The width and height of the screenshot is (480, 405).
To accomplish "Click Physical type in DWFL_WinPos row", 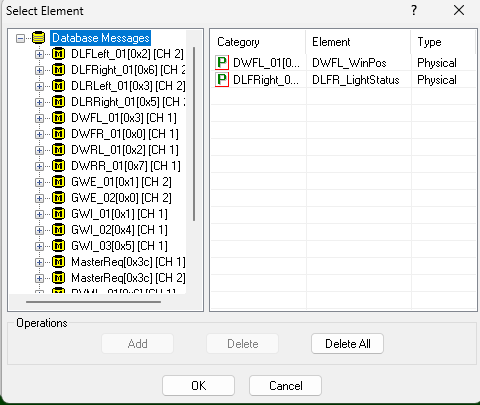I will [x=437, y=63].
